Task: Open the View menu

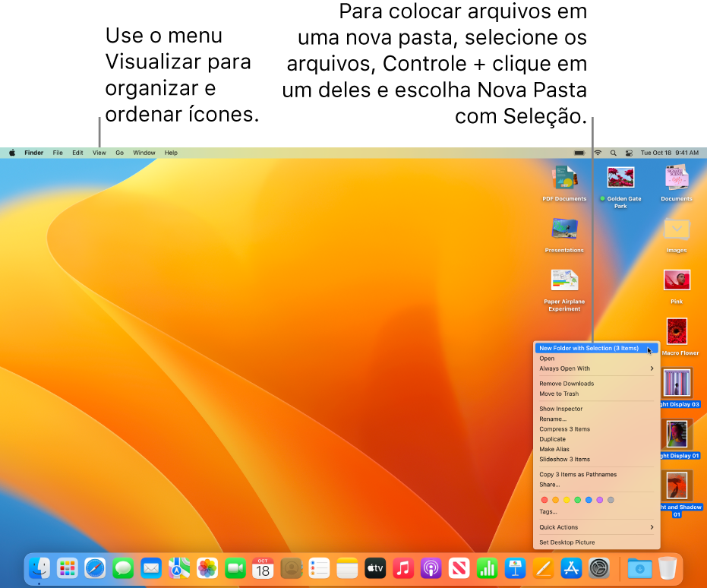Action: [99, 153]
